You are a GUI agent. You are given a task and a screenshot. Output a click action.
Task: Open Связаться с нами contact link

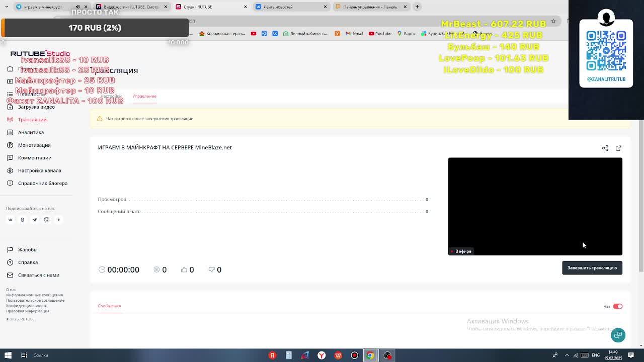pos(39,275)
